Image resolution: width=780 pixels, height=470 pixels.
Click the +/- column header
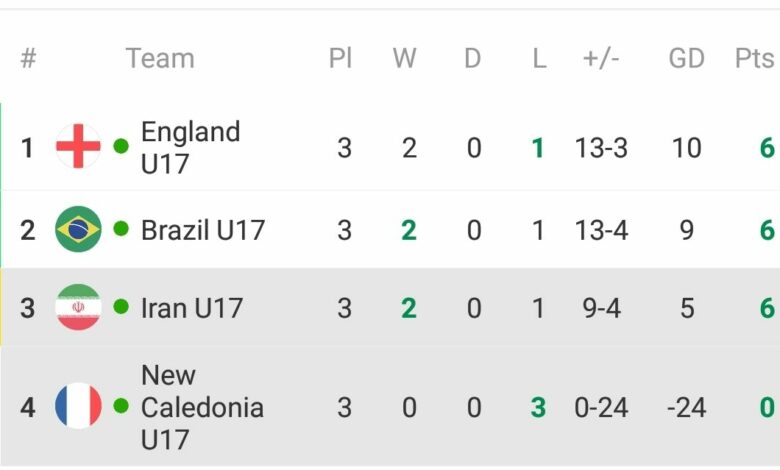(601, 59)
